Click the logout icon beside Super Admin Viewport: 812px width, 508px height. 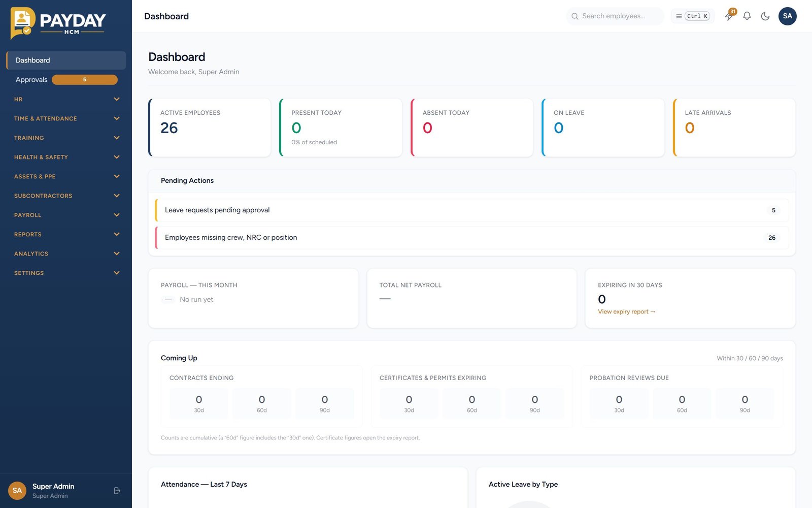click(x=117, y=491)
